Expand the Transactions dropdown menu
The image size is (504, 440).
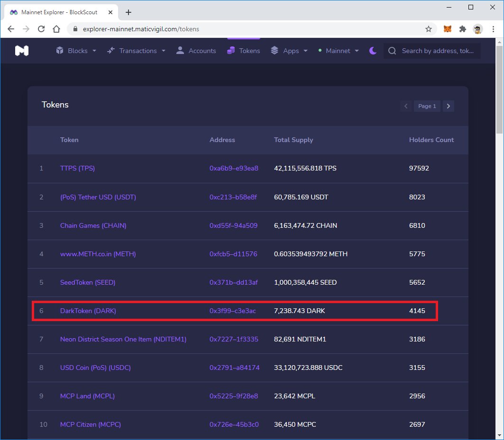pyautogui.click(x=136, y=51)
